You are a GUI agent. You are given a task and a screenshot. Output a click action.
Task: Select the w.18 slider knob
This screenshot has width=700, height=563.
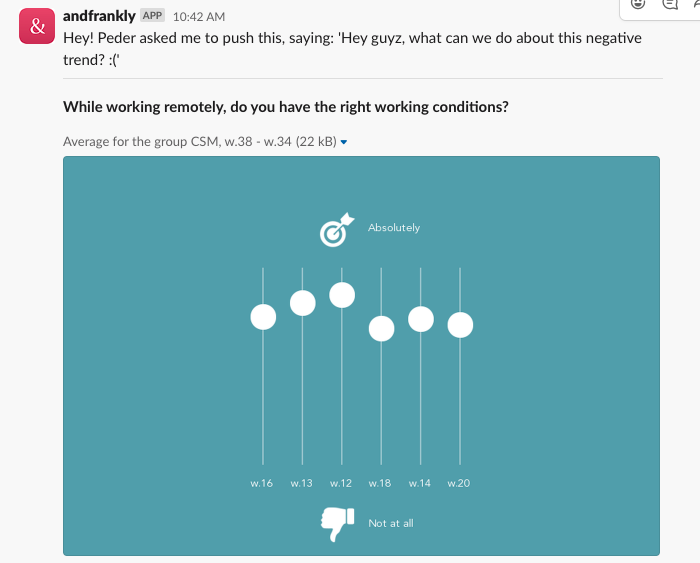pyautogui.click(x=381, y=329)
